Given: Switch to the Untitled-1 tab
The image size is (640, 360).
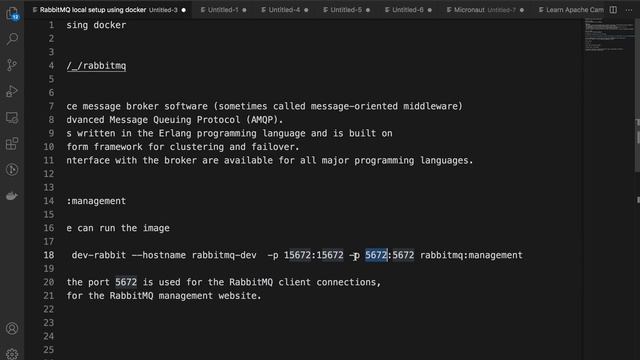Looking at the screenshot, I should (223, 10).
